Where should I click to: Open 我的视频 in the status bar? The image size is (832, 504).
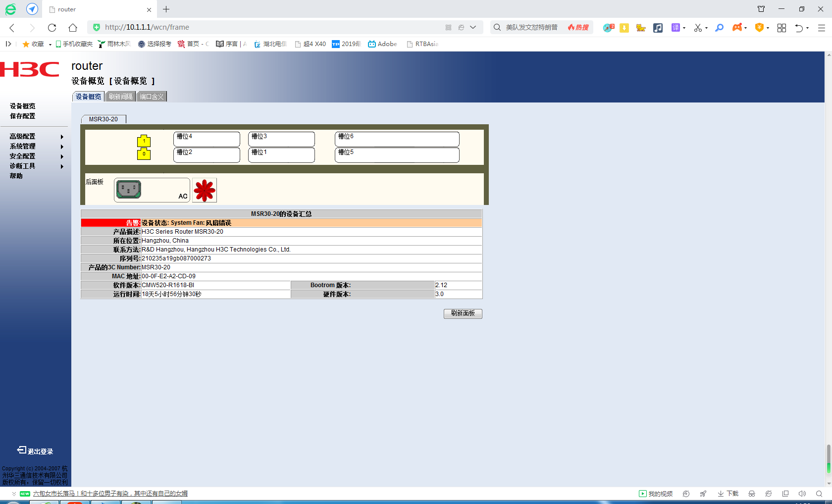click(656, 494)
